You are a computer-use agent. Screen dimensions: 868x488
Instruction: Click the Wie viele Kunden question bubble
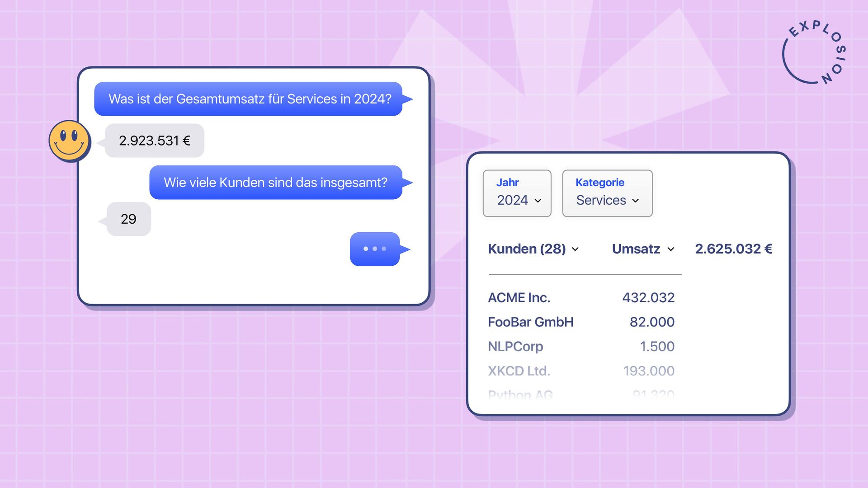click(275, 183)
